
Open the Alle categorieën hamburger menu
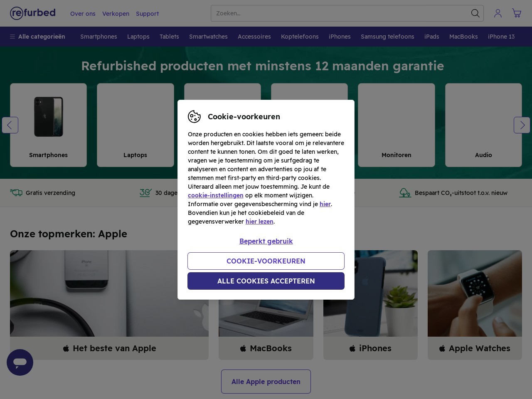[x=37, y=37]
